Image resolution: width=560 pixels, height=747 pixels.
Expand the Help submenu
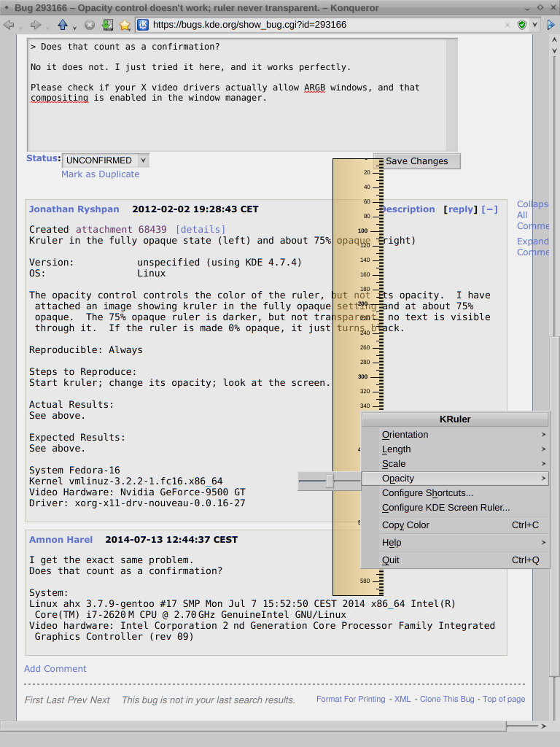click(455, 543)
